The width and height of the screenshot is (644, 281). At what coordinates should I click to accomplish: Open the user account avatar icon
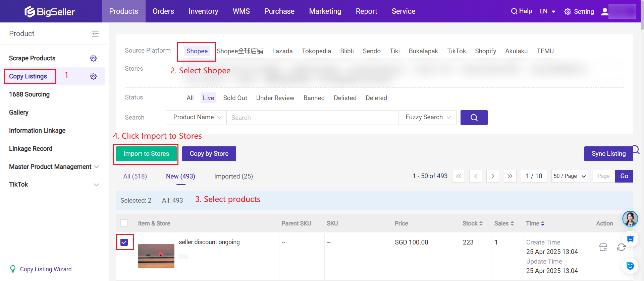[x=604, y=11]
